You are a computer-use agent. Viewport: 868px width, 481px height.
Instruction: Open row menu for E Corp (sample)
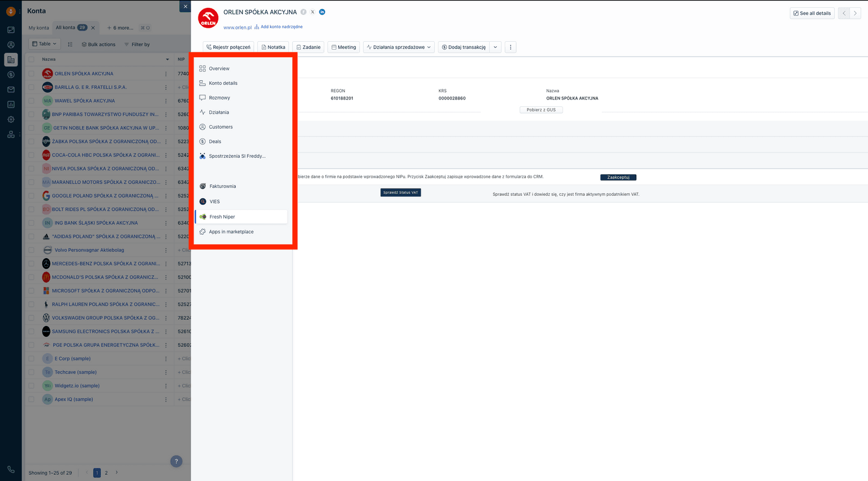[x=166, y=359]
